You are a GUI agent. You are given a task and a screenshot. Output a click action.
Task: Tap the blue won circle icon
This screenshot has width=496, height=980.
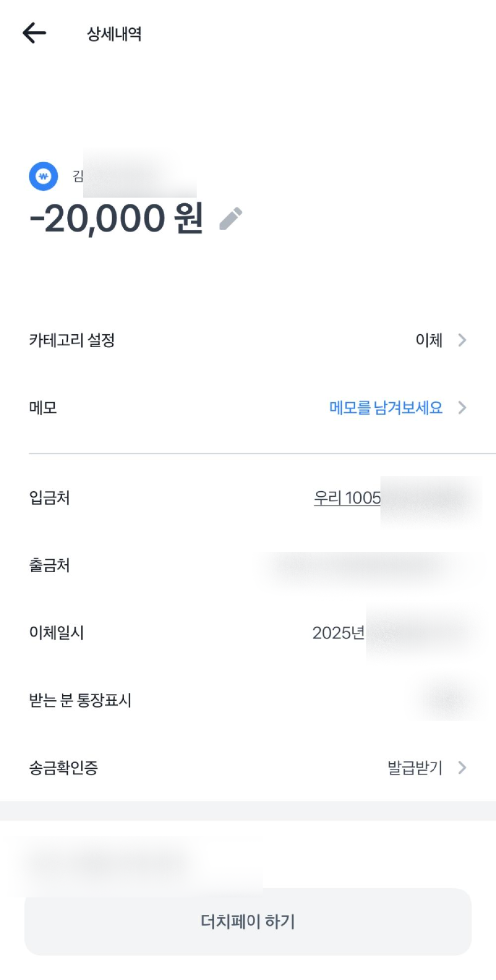point(43,176)
